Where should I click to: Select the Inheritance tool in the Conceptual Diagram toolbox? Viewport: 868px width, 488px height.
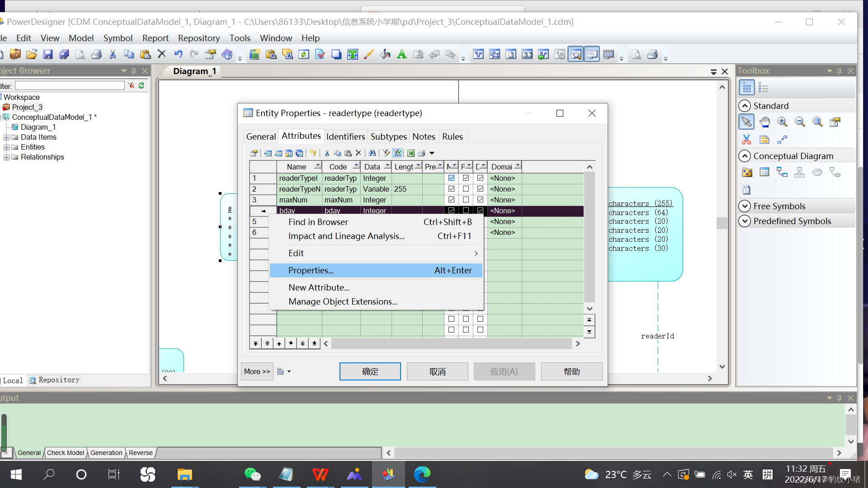pos(800,172)
